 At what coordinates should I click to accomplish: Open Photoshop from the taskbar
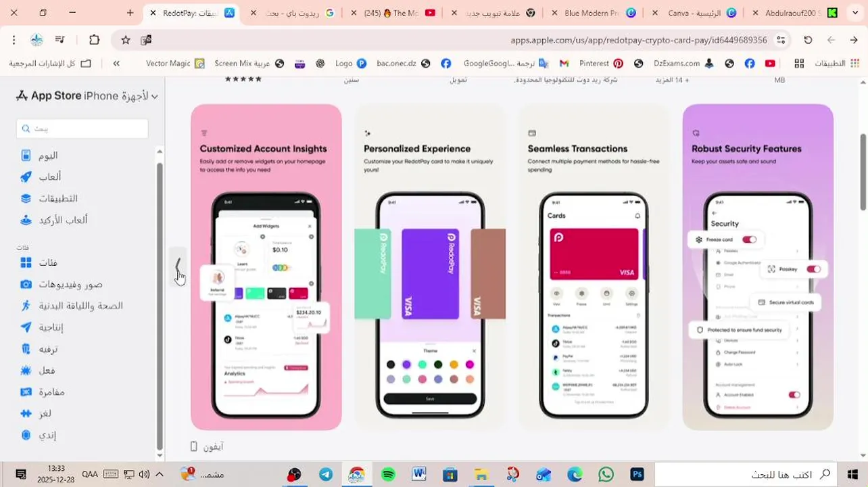click(637, 474)
